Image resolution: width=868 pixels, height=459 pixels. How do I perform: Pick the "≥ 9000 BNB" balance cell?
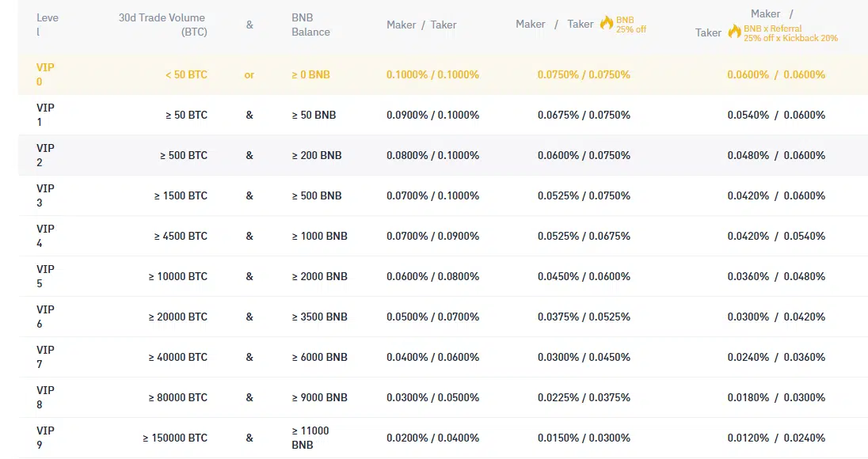click(319, 397)
